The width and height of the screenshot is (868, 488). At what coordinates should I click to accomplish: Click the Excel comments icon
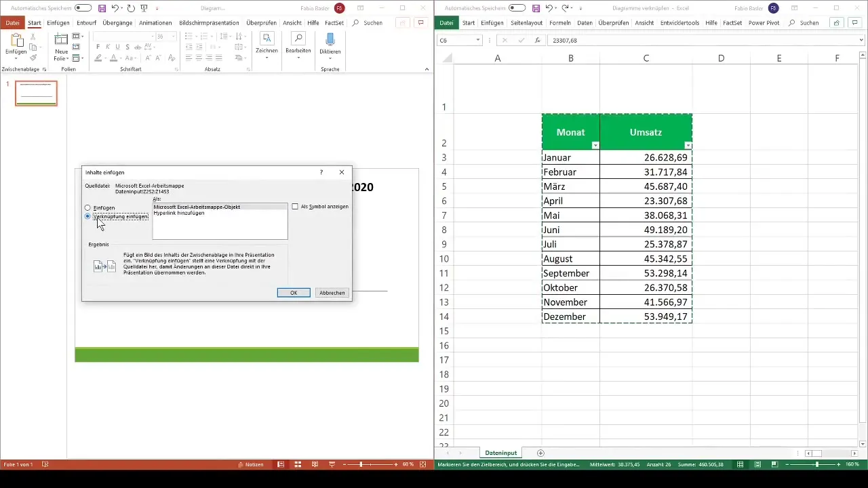(x=854, y=22)
